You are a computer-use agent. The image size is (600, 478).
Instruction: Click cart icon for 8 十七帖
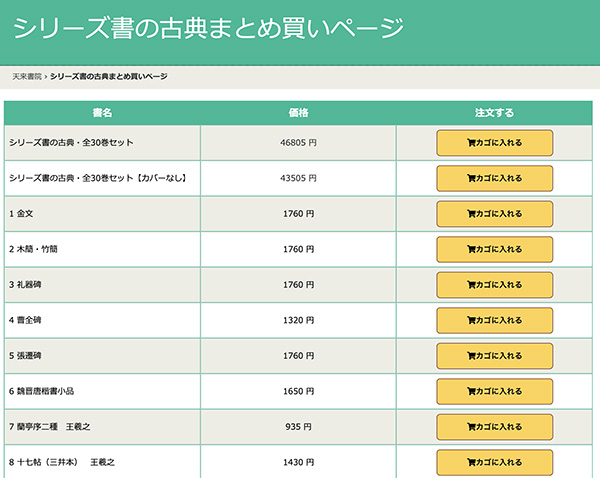coord(471,463)
